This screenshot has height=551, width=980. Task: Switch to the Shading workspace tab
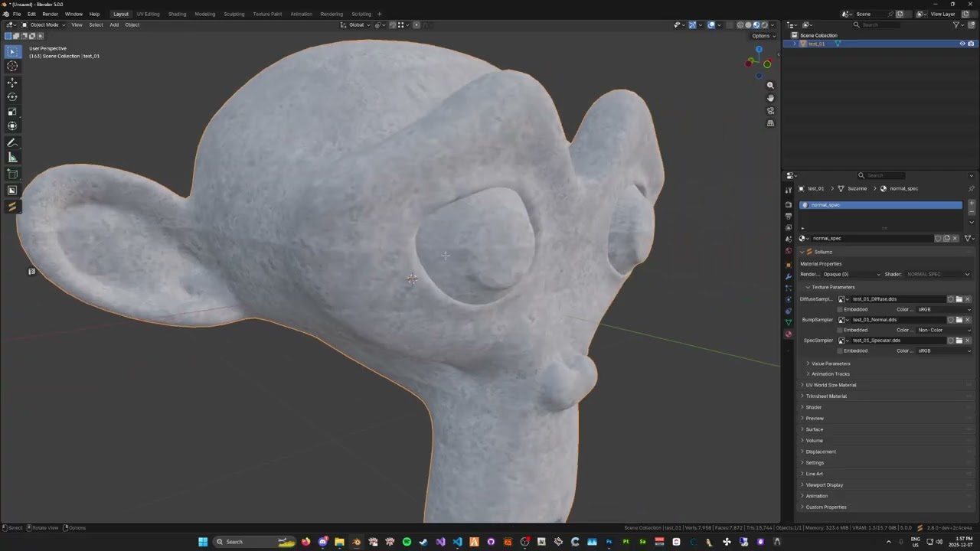tap(177, 14)
